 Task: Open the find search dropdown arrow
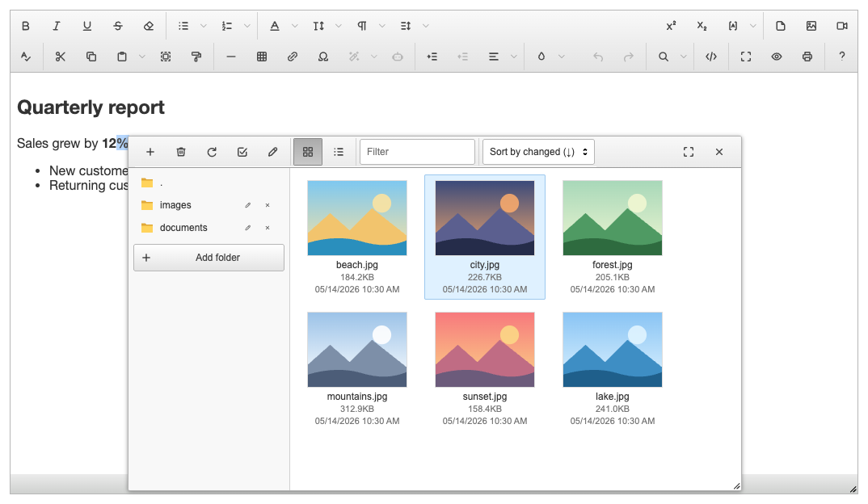pyautogui.click(x=683, y=57)
